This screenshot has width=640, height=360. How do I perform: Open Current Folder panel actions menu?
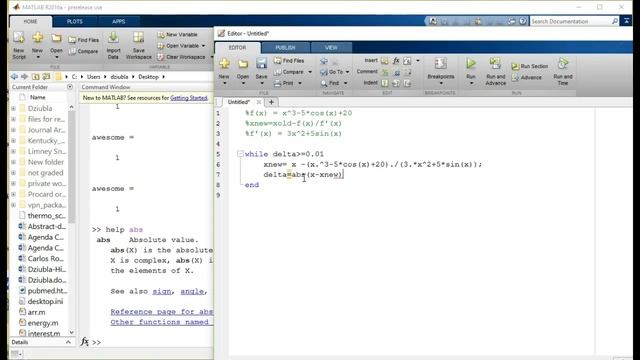click(70, 87)
